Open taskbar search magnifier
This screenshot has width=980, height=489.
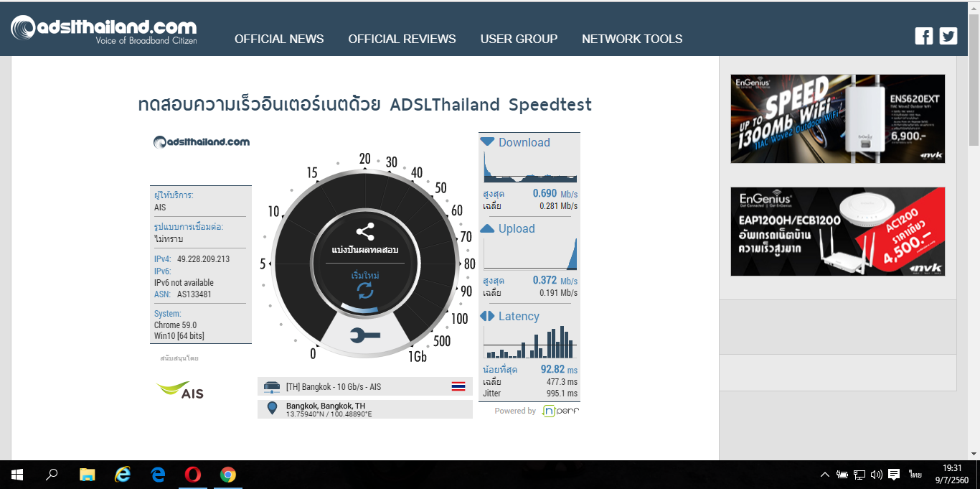point(52,475)
